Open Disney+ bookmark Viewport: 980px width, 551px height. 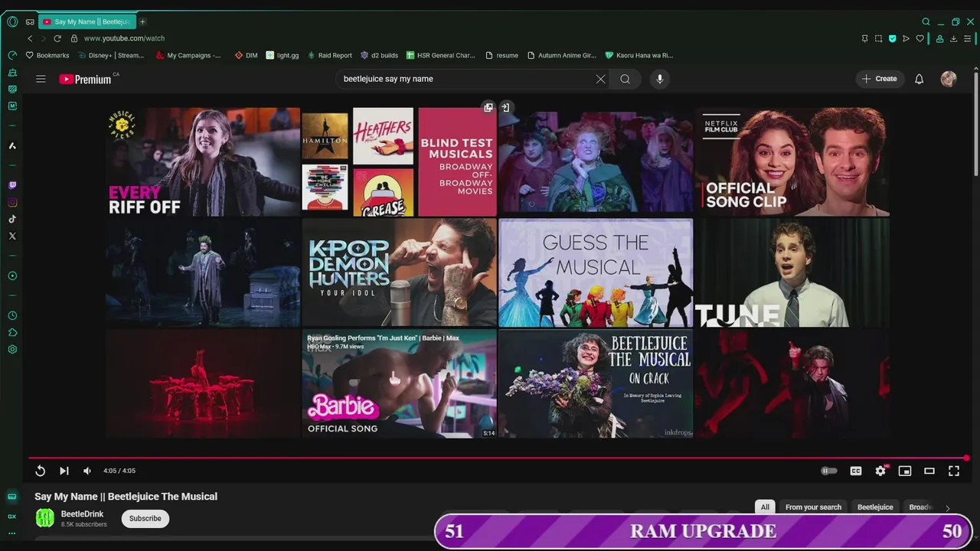click(x=111, y=55)
